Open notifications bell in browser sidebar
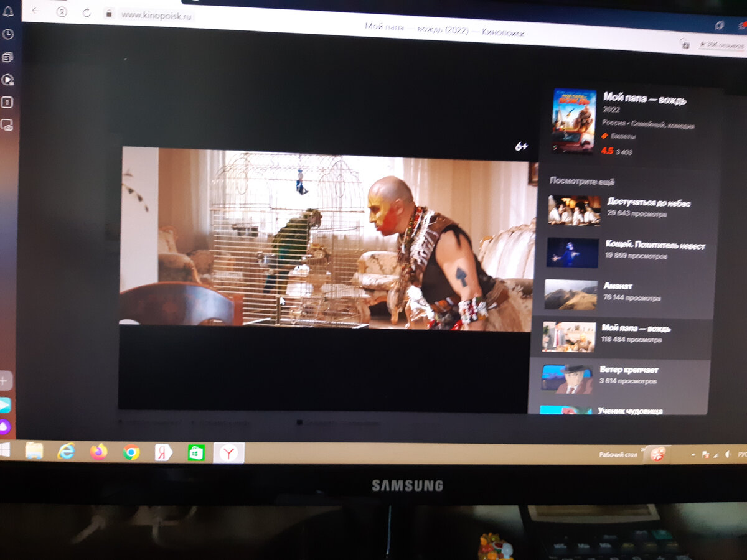Viewport: 747px width, 560px height. [x=8, y=12]
